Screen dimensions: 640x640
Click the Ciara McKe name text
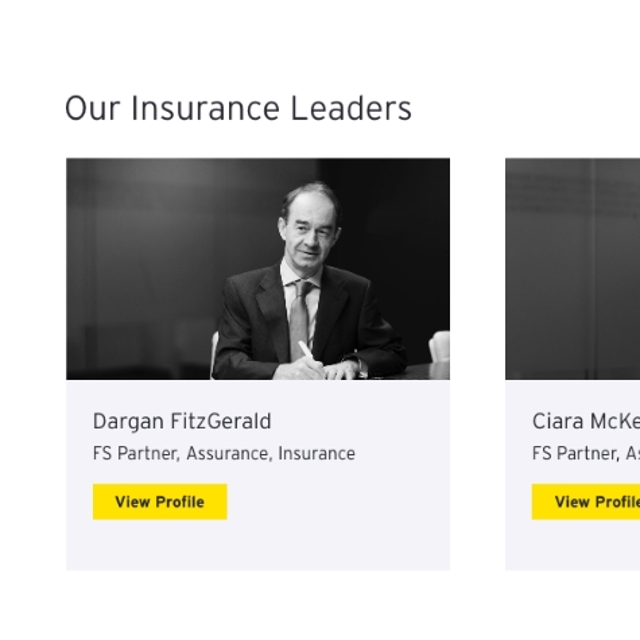point(585,421)
